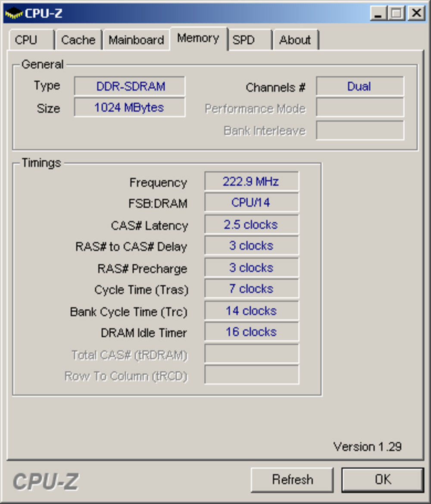Click the Version 1.29 text
This screenshot has height=504, width=431.
[367, 447]
